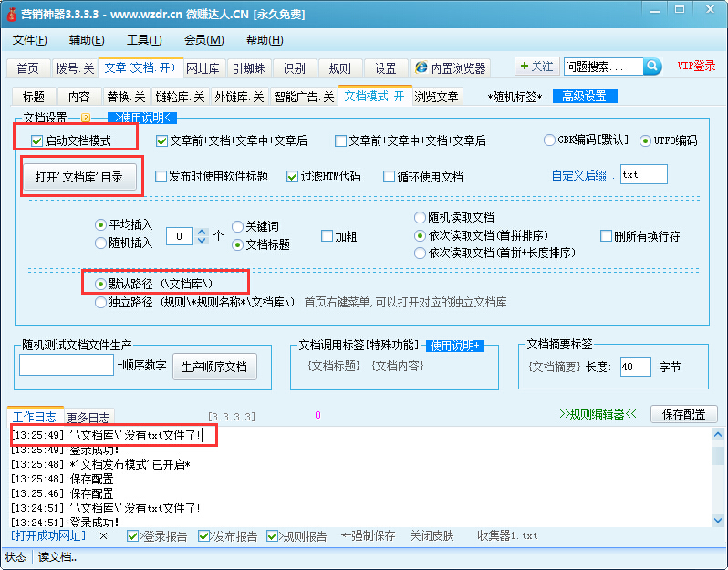Enable the 循环使用文档 checkbox
This screenshot has width=728, height=570.
click(x=390, y=177)
